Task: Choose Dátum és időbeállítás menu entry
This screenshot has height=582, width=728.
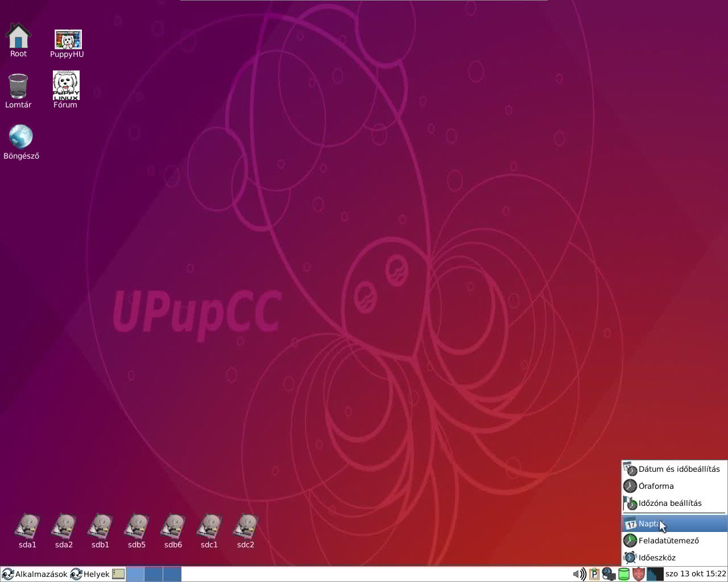Action: [674, 469]
